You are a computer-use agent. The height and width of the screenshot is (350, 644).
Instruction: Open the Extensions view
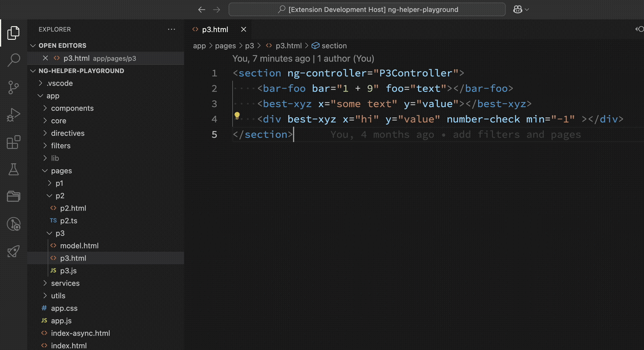pos(14,143)
